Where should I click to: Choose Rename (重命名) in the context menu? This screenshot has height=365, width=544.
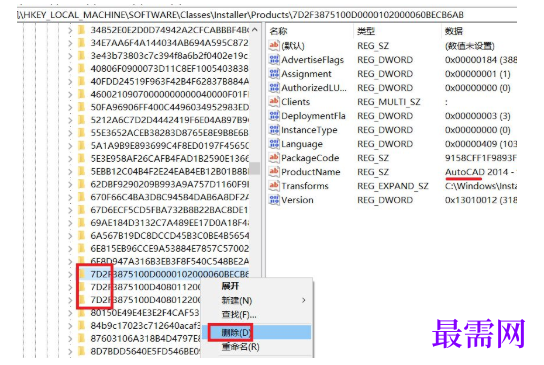pyautogui.click(x=240, y=347)
